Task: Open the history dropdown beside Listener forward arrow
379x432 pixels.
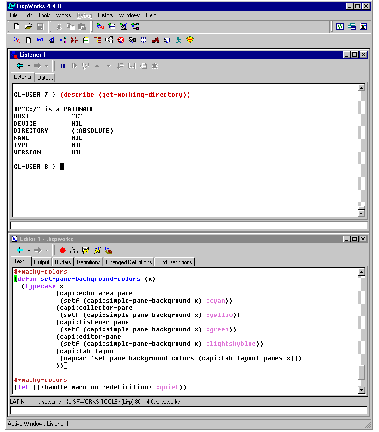Action: [46, 66]
